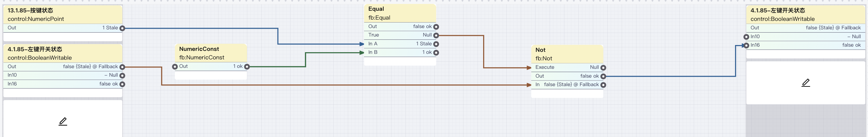Click the Out pin on the Not block
This screenshot has height=137, width=868.
tap(603, 77)
